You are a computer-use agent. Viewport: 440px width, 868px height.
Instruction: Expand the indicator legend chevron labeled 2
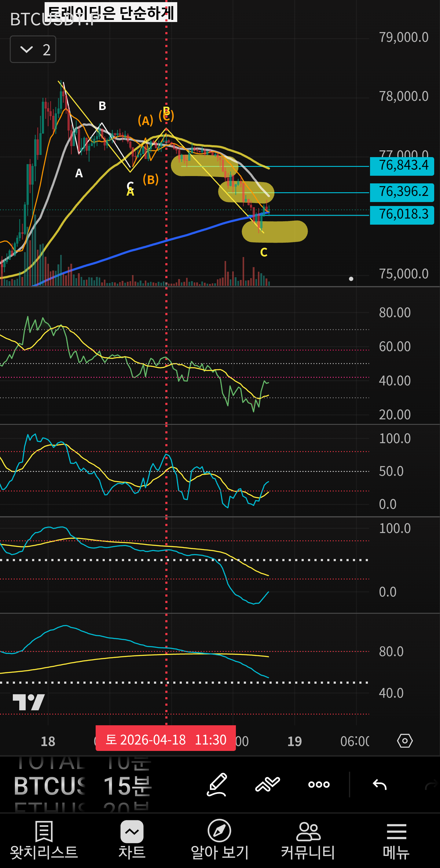(x=33, y=50)
